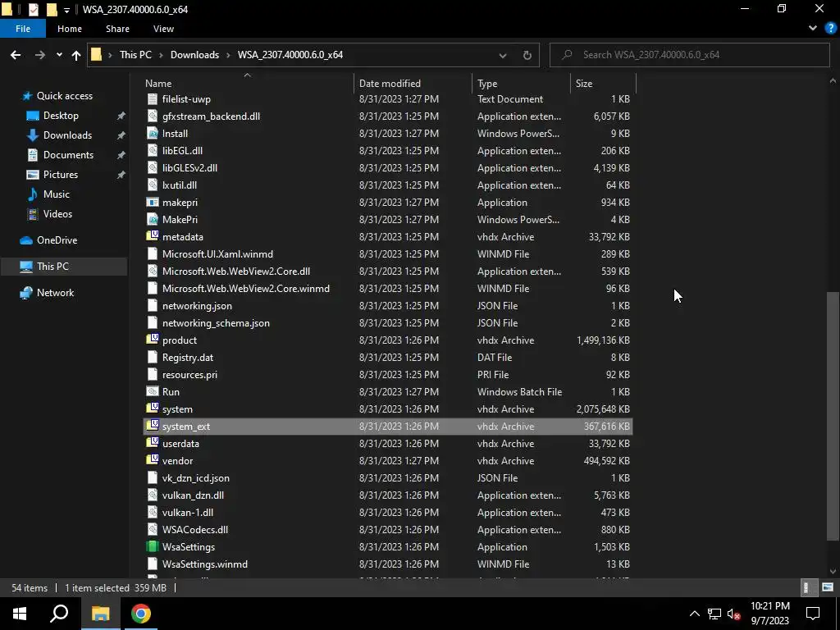The image size is (840, 630).
Task: Switch to Large icons view in status bar
Action: [x=828, y=587]
